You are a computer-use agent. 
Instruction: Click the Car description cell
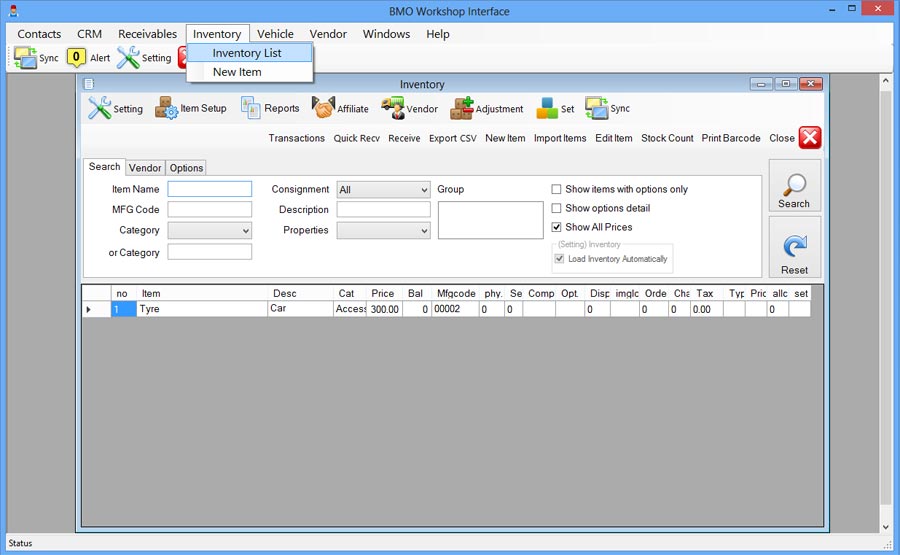(300, 309)
